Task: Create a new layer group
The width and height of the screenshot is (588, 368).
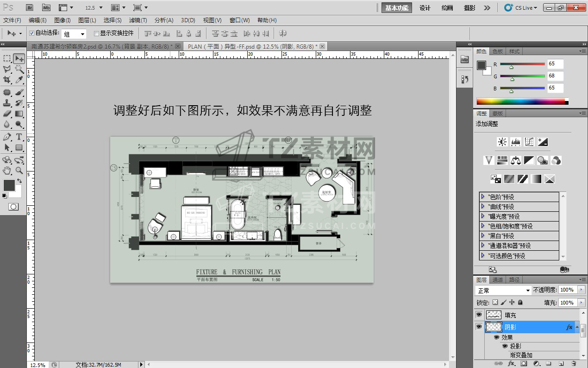Action: pos(549,364)
